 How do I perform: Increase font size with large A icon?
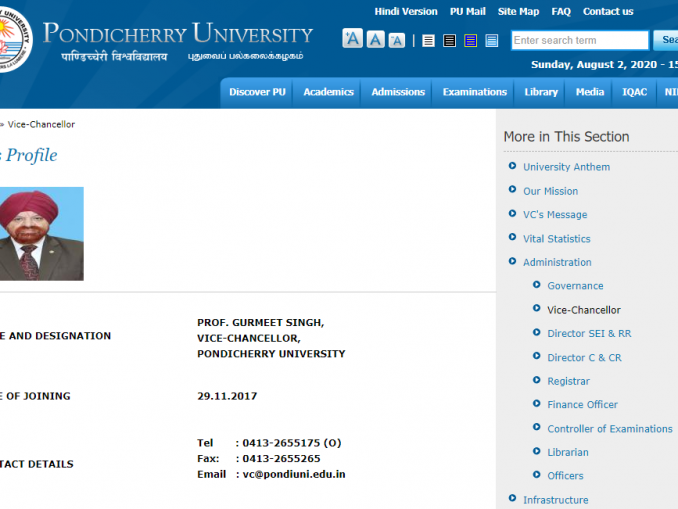click(x=352, y=38)
